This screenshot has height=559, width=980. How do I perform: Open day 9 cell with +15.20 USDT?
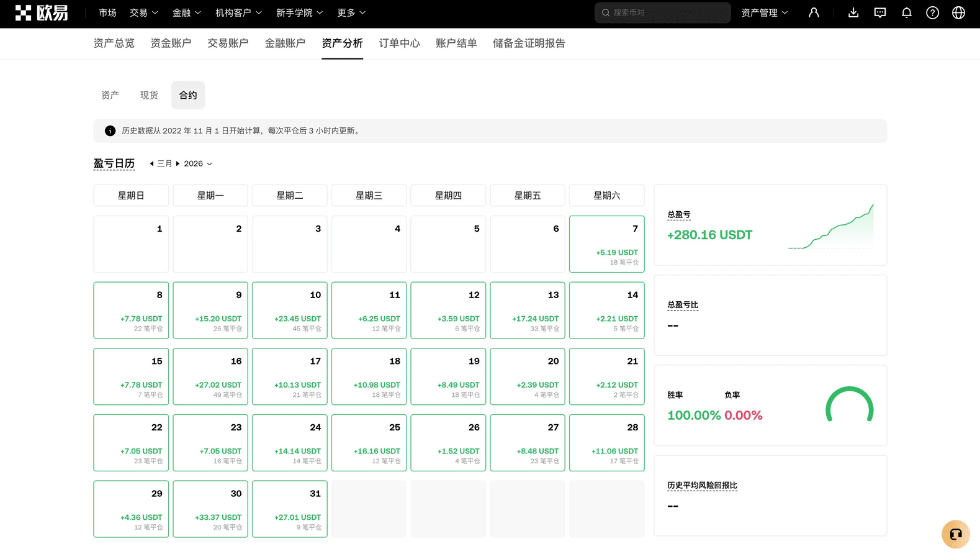click(210, 311)
